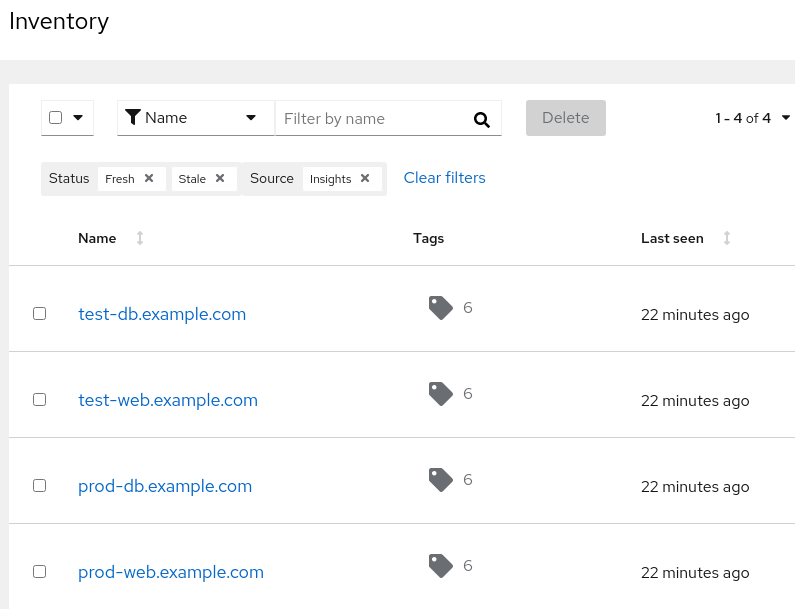Screen dimensions: 795x609
Task: Remove the Fresh status filter chip
Action: (x=149, y=178)
